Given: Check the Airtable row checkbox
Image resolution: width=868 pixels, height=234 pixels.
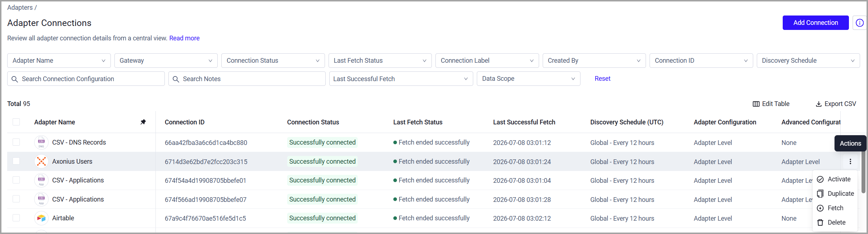Looking at the screenshot, I should tap(16, 218).
